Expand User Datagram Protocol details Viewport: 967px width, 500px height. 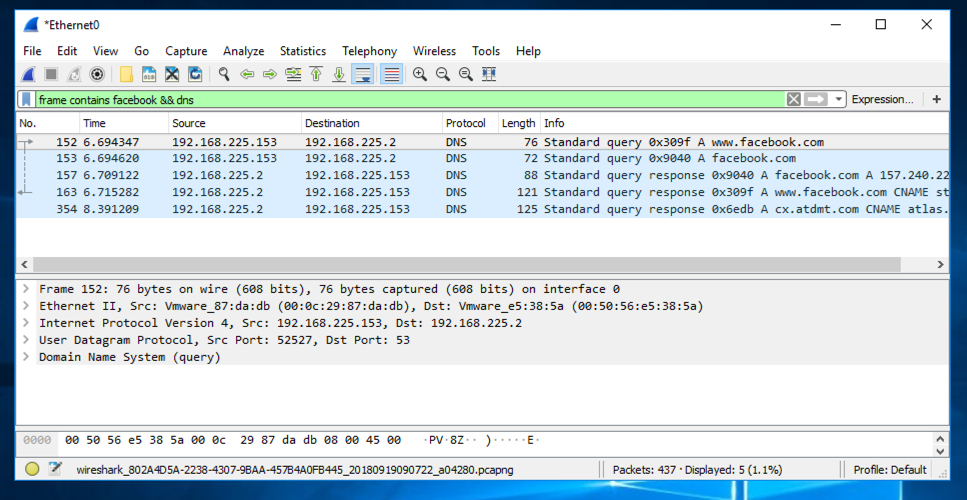pos(25,340)
